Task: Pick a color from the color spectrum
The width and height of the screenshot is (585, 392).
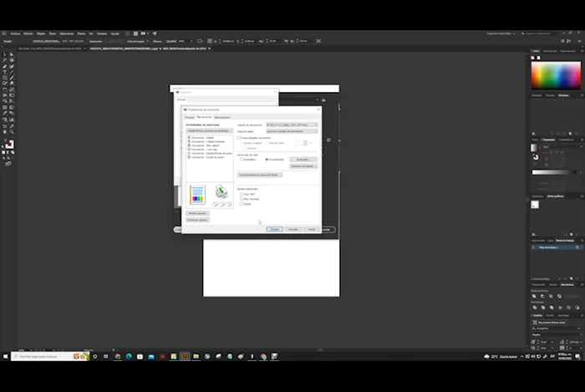Action: pyautogui.click(x=555, y=75)
